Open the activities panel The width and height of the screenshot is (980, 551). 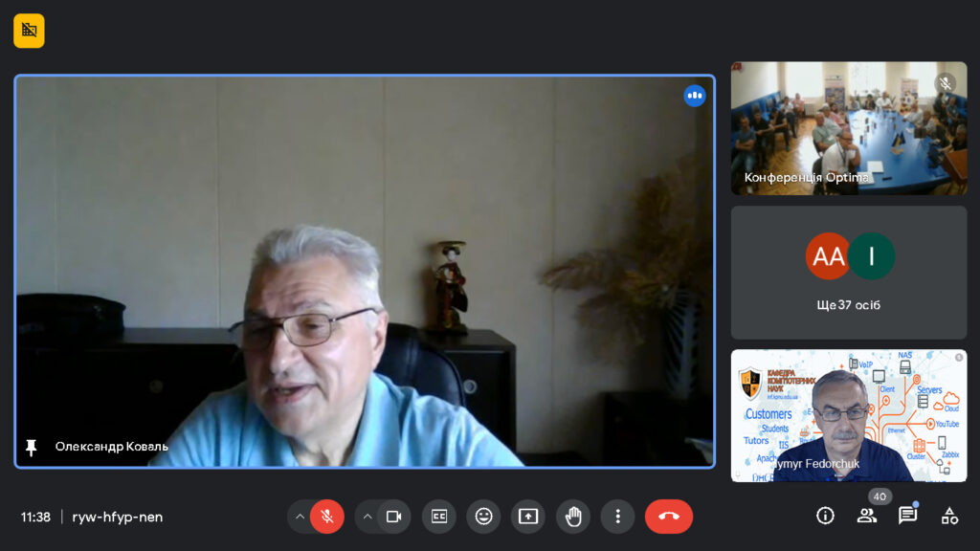pyautogui.click(x=949, y=516)
